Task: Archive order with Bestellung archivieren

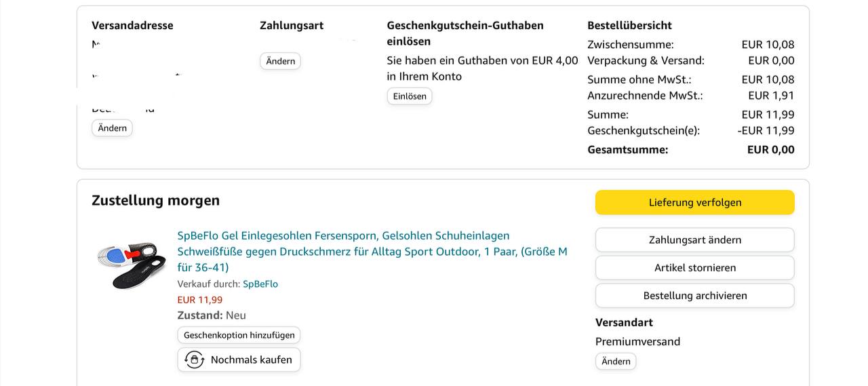Action: (694, 296)
